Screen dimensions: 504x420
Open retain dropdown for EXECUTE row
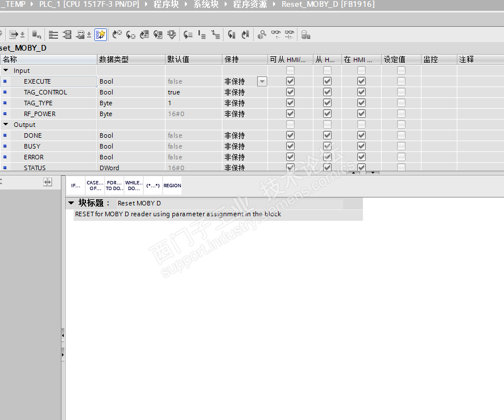click(262, 81)
